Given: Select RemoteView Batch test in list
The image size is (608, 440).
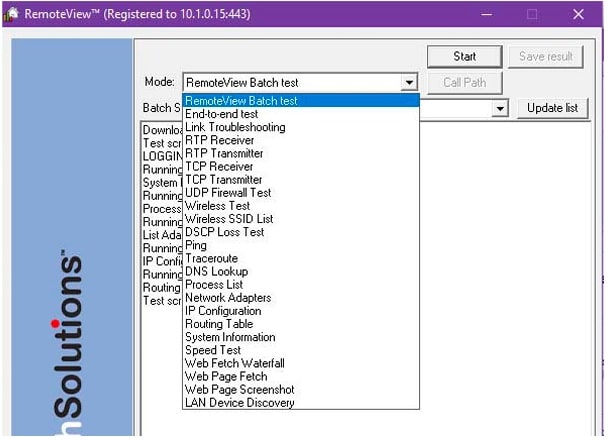Looking at the screenshot, I should 301,101.
